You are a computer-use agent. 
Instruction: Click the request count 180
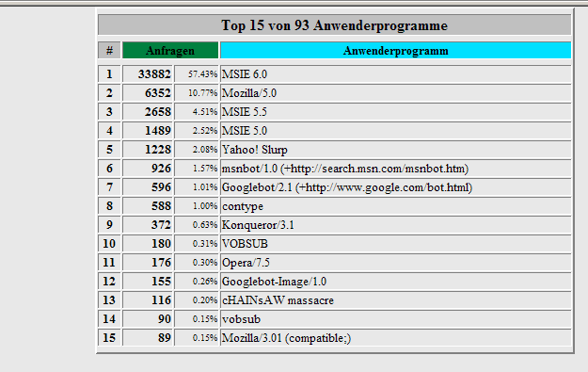pyautogui.click(x=161, y=244)
